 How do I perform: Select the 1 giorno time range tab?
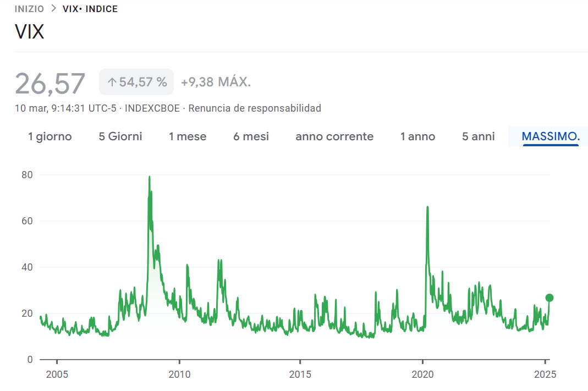(49, 136)
